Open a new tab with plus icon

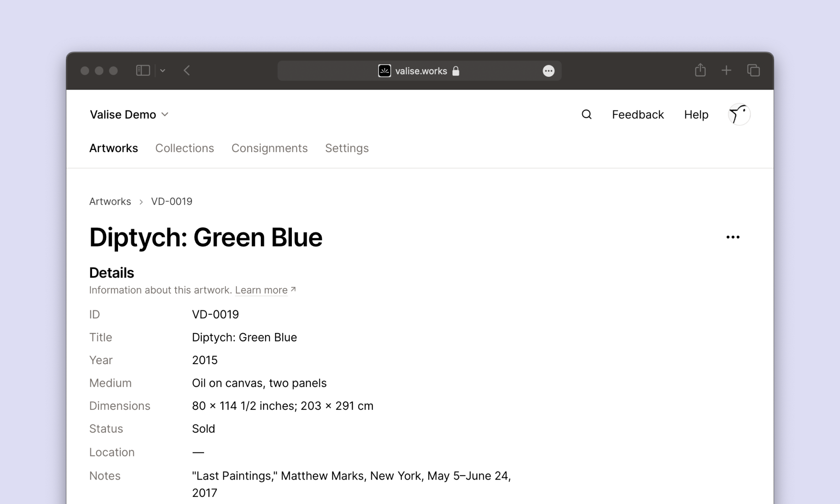[726, 71]
